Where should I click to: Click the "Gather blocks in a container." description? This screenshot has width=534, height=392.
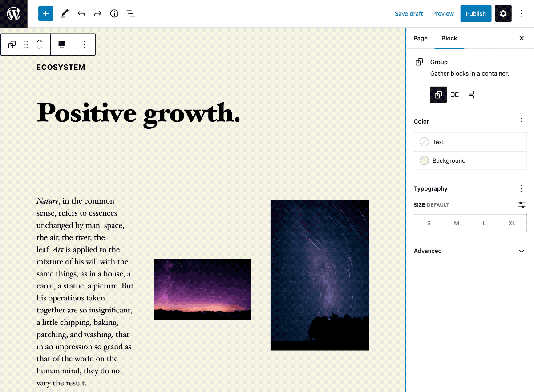[469, 73]
